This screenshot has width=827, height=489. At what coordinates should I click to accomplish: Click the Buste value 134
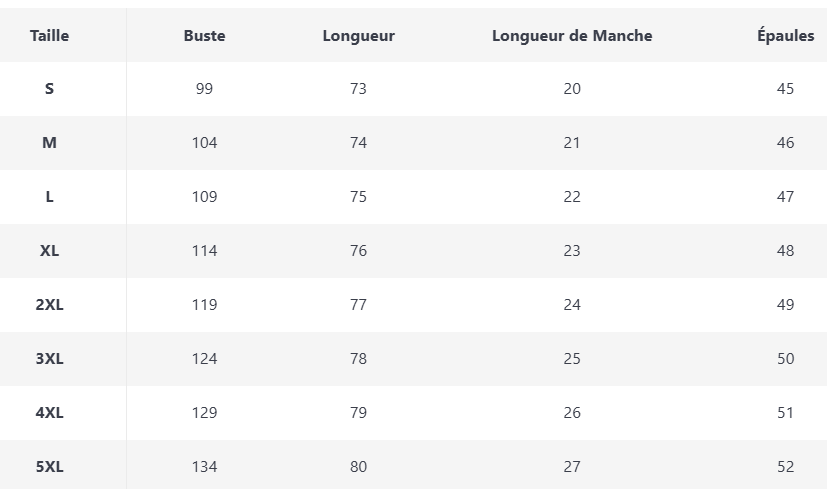tap(204, 467)
